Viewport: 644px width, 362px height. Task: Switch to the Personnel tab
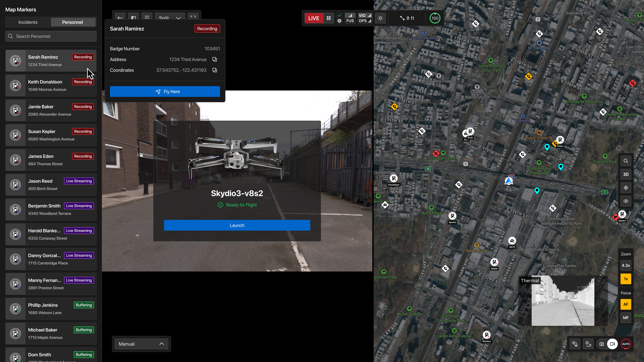(72, 22)
